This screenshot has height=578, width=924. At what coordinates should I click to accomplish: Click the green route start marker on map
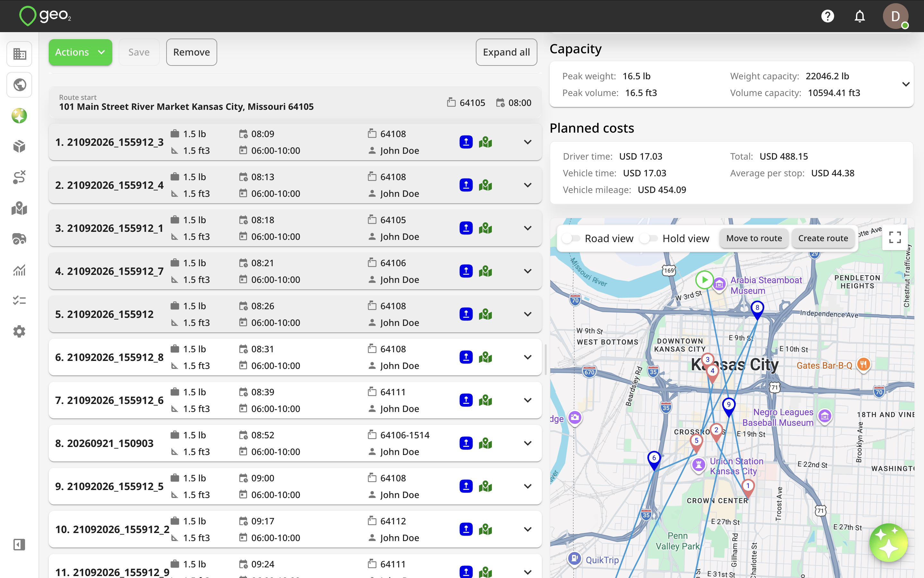click(705, 280)
